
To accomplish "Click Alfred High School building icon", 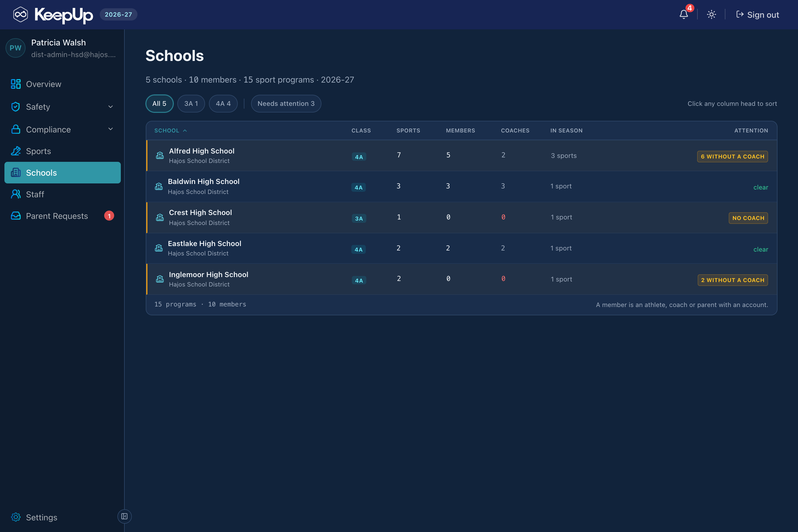I will click(160, 155).
